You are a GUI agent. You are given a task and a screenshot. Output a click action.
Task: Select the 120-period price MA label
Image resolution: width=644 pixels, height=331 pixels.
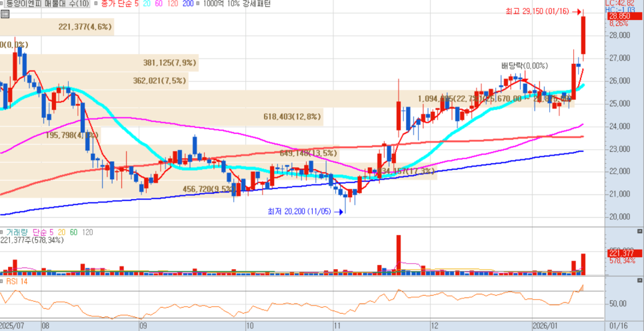(174, 4)
